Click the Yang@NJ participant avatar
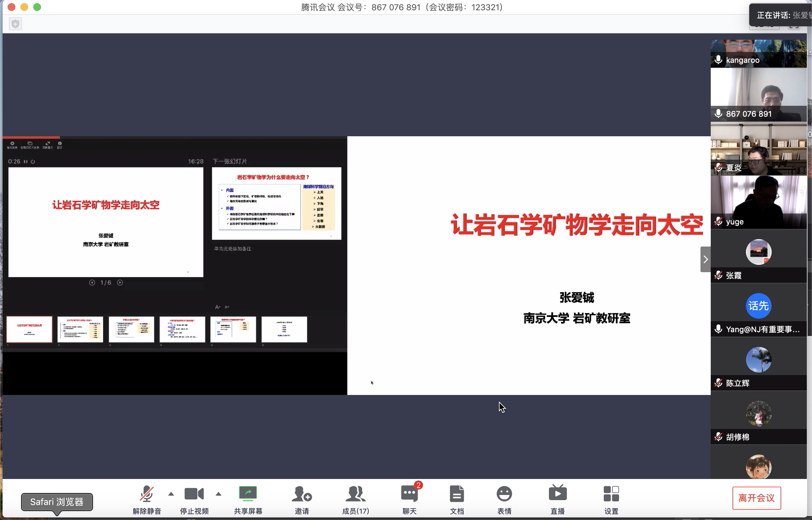The width and height of the screenshot is (812, 520). click(x=758, y=306)
